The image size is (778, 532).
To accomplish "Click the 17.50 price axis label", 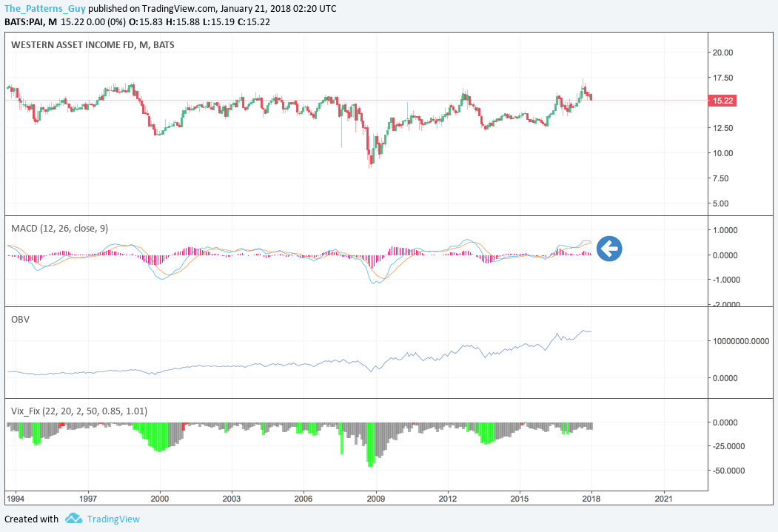I will coord(722,78).
